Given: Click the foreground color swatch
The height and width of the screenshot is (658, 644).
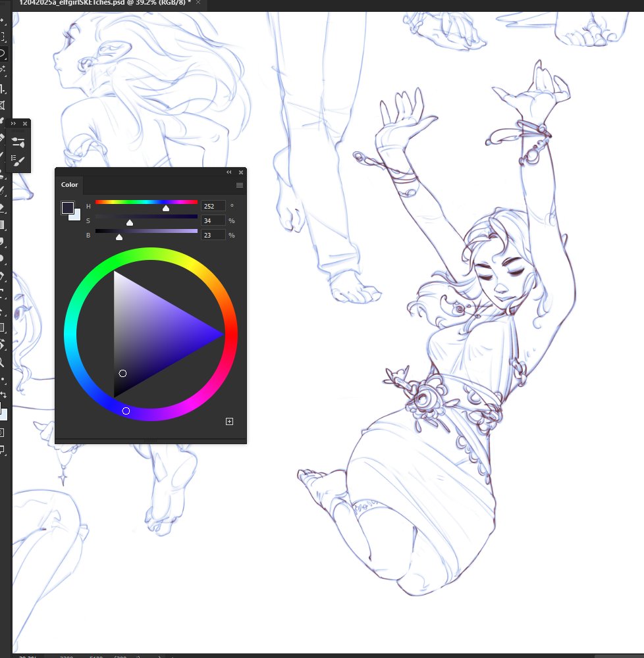Looking at the screenshot, I should 67,207.
